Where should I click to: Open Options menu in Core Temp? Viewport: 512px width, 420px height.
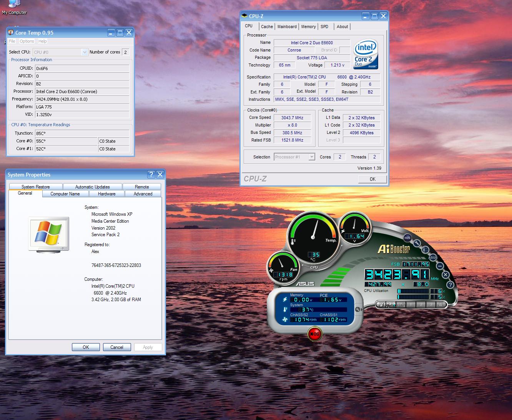pos(27,41)
